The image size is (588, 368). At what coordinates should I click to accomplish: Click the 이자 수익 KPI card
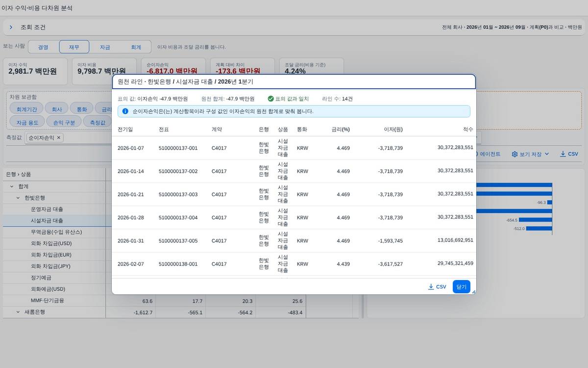pyautogui.click(x=35, y=71)
